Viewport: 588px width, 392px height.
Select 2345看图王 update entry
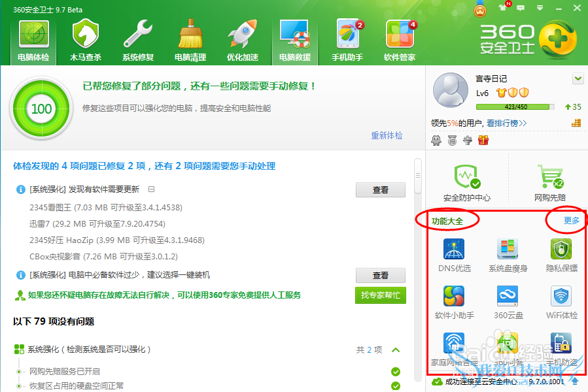tap(106, 208)
